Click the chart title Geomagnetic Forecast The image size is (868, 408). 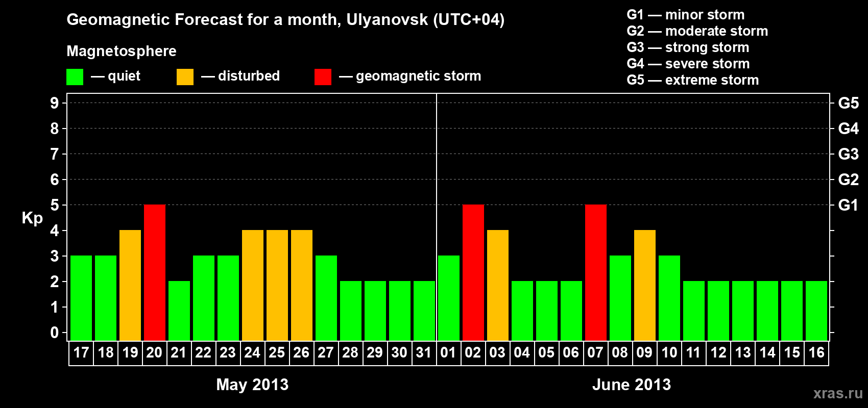285,20
